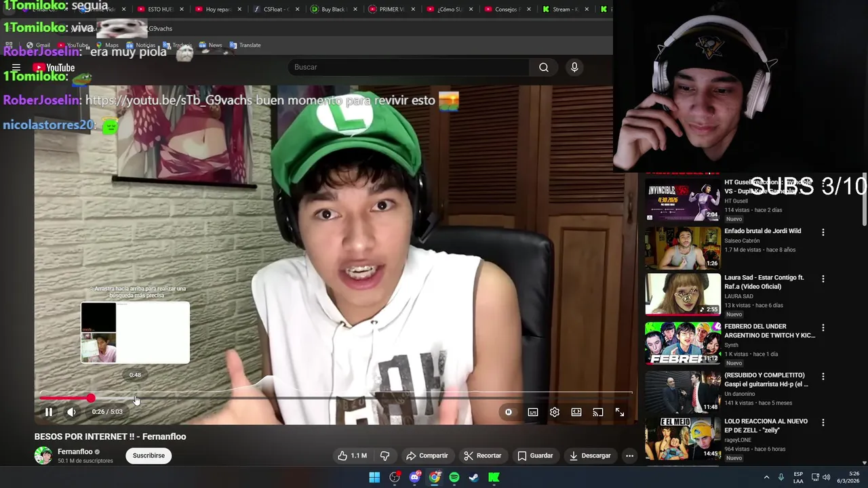Dislike the video with thumbs down

384,455
